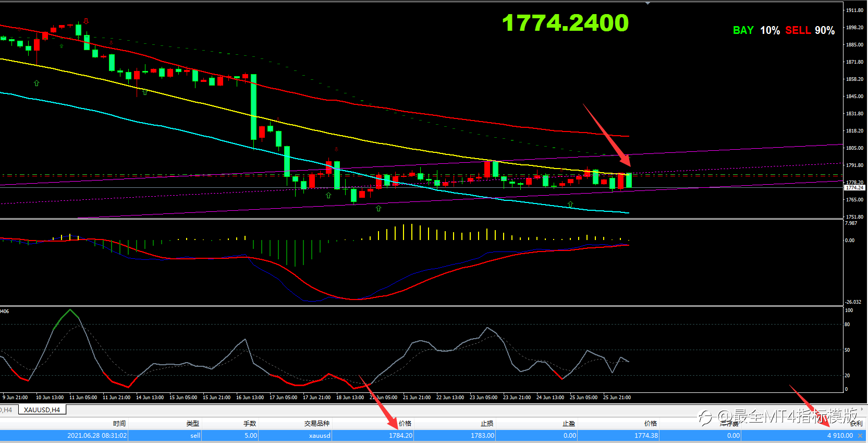
Task: Click the 20 level on stochastic scale
Action: click(847, 376)
